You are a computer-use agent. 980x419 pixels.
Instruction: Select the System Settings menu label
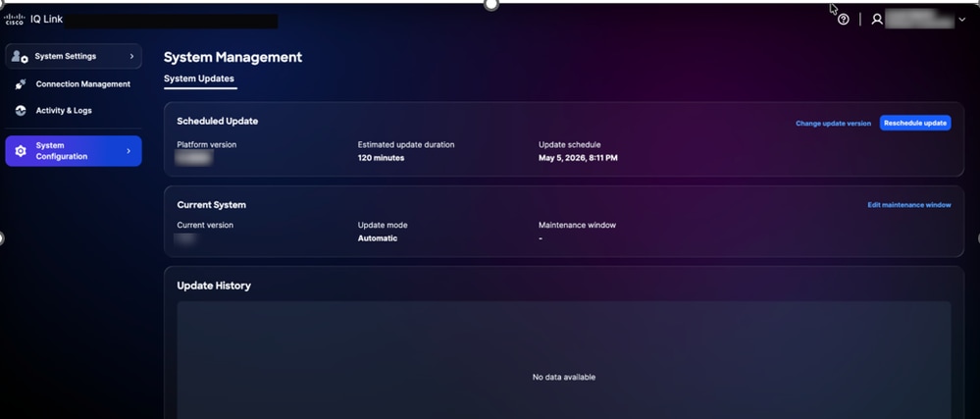point(66,56)
